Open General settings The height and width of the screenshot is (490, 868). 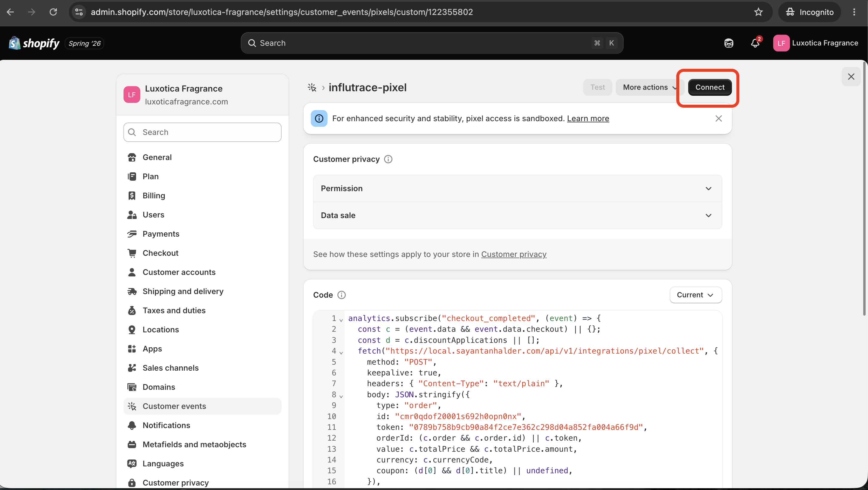click(202, 157)
